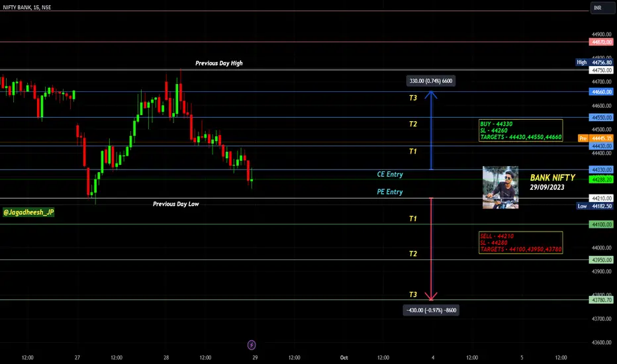This screenshot has width=617, height=364.
Task: Click the upper T1 label near 44430
Action: [x=413, y=151]
